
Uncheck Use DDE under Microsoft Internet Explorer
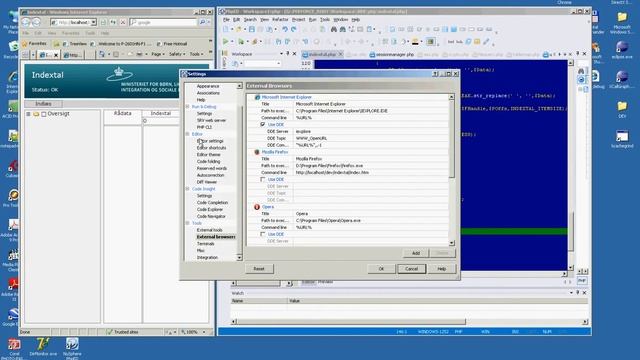262,124
